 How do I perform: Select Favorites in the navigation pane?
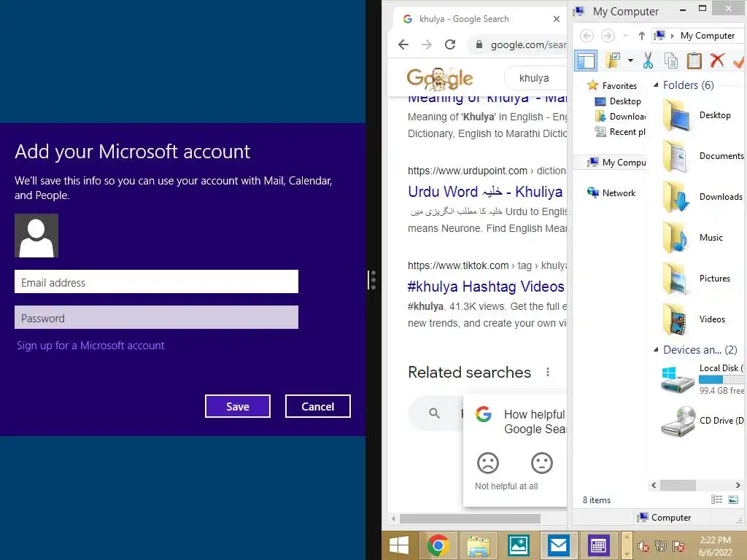click(x=613, y=86)
